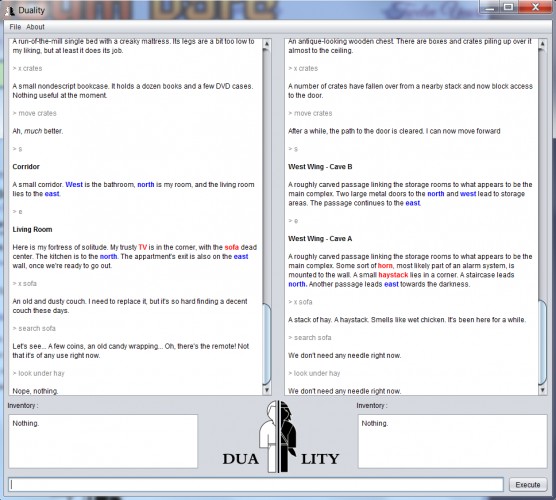Click the right pane scroll-down arrow
The image size is (556, 500).
point(542,390)
